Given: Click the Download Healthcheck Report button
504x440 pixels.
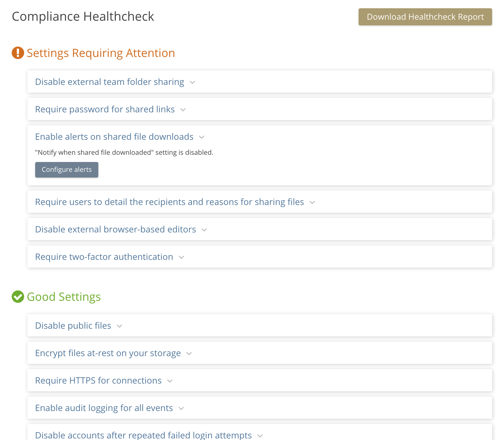Looking at the screenshot, I should point(425,17).
